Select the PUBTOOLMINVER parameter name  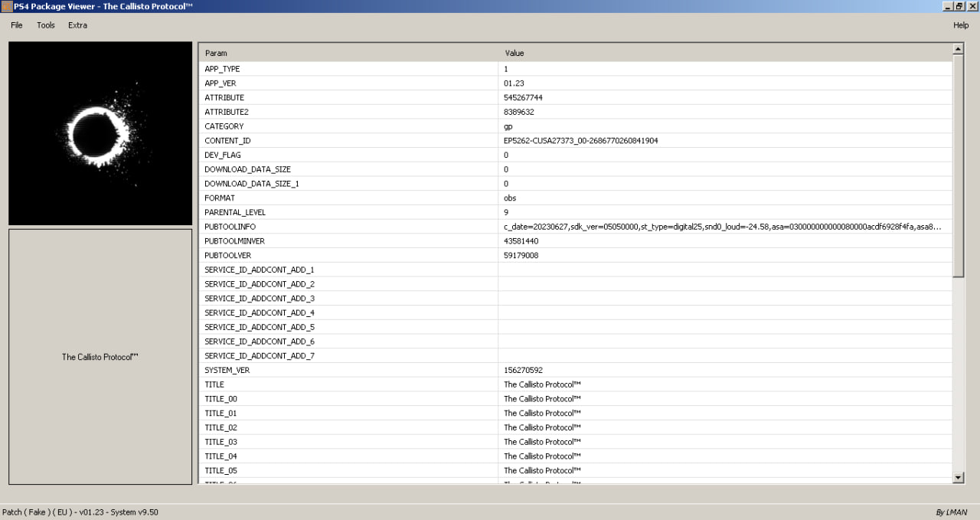coord(234,241)
